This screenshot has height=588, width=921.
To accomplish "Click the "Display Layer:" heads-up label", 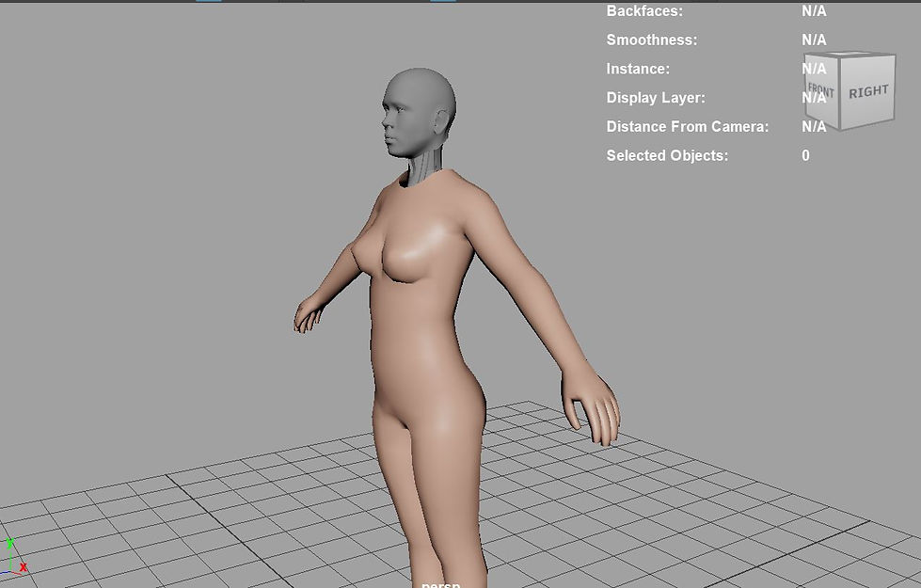I will [656, 98].
